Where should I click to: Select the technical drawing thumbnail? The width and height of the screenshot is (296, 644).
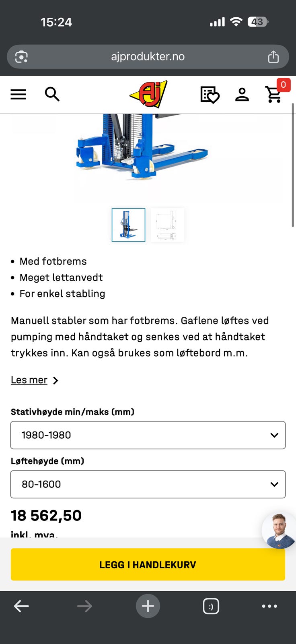pyautogui.click(x=167, y=225)
